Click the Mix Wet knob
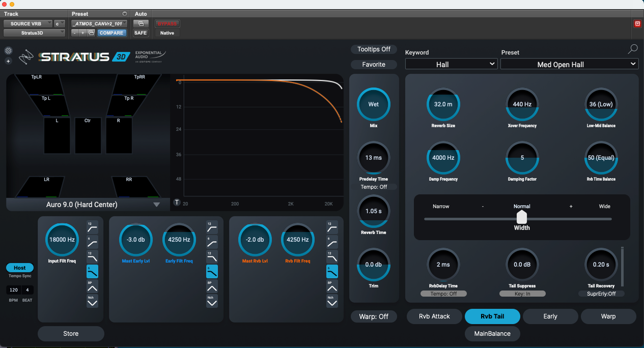644x348 pixels. pyautogui.click(x=374, y=104)
